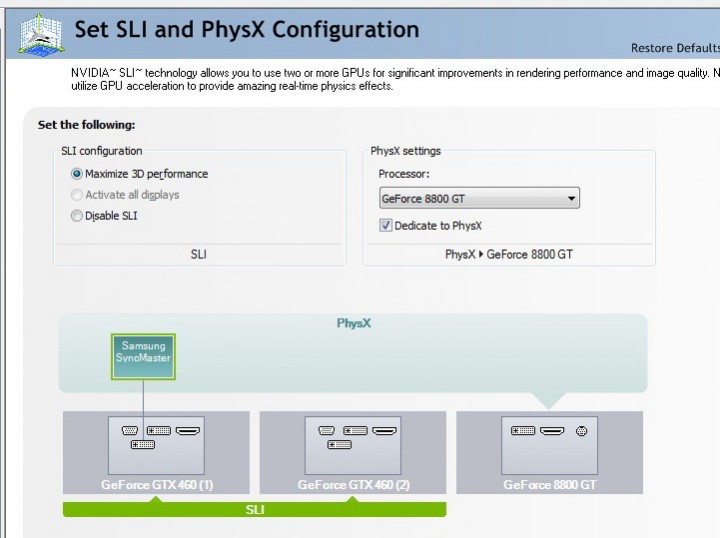Click the SLI and PhysX header cube icon

pos(41,34)
